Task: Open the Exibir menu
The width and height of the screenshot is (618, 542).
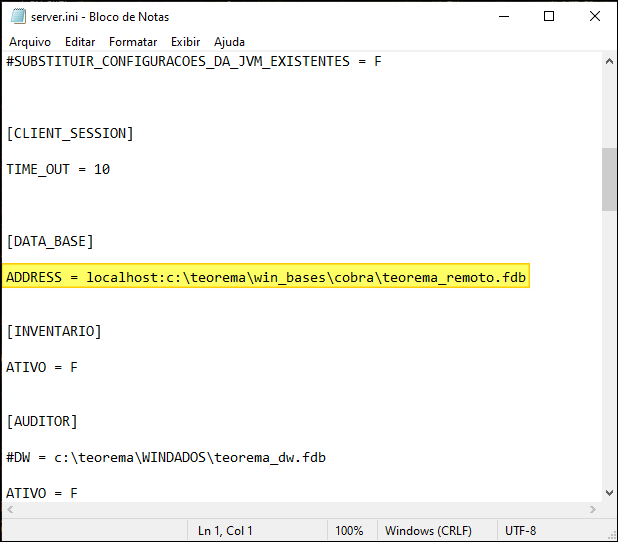Action: (x=185, y=42)
